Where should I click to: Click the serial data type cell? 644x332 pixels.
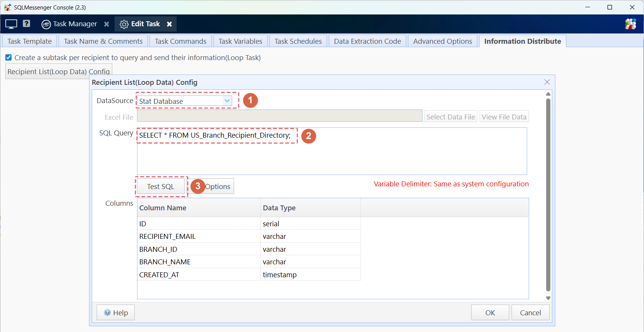coord(311,224)
